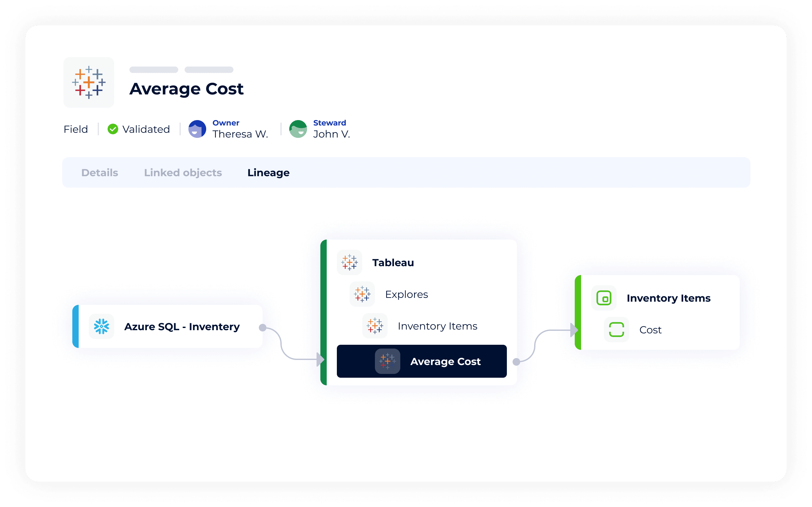Click the Azure SQL - Inventery source node
Screen dimensions: 812x507
[181, 326]
